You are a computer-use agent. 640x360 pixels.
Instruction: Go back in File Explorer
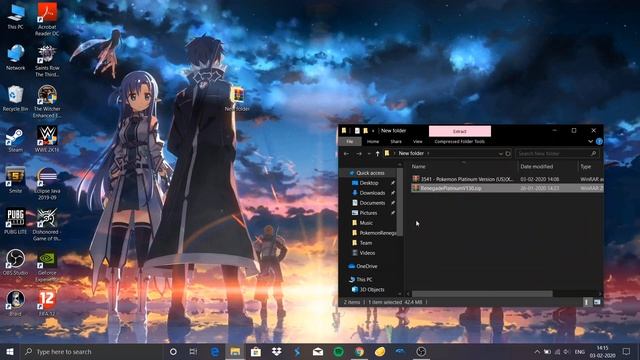347,153
